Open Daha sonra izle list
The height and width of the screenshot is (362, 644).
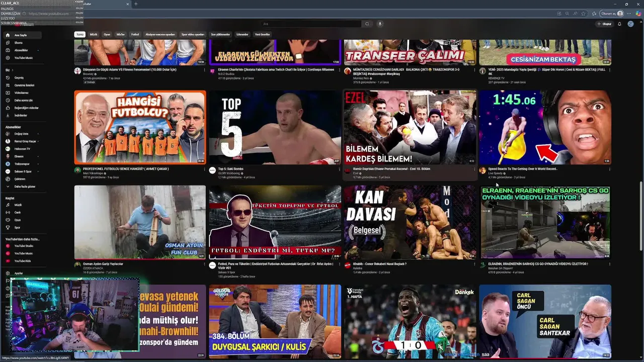(x=23, y=101)
